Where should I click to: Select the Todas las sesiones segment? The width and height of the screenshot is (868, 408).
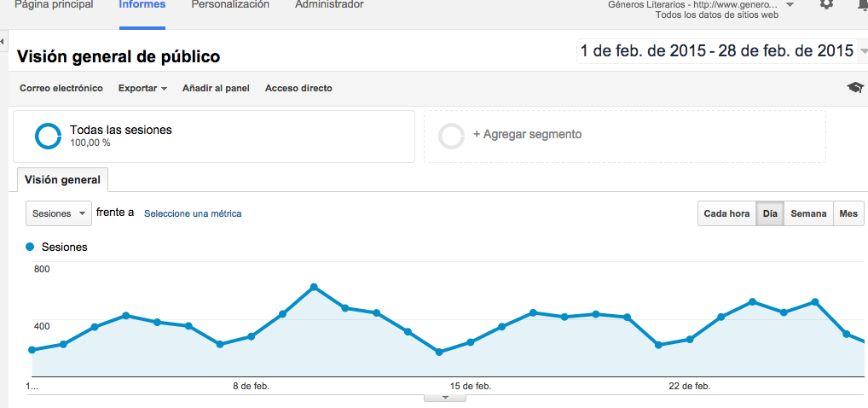(214, 137)
